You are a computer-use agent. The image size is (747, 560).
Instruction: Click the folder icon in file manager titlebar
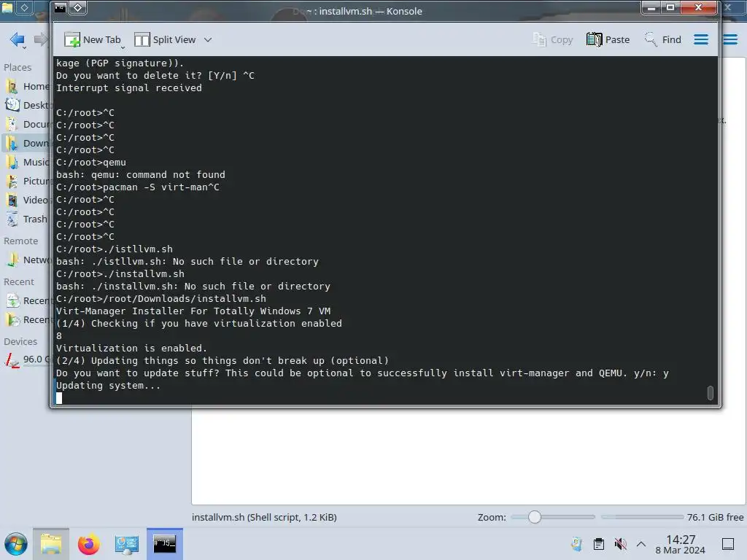pos(7,7)
